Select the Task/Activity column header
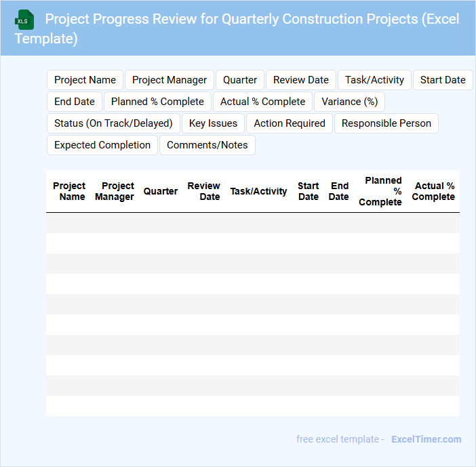 coord(258,191)
